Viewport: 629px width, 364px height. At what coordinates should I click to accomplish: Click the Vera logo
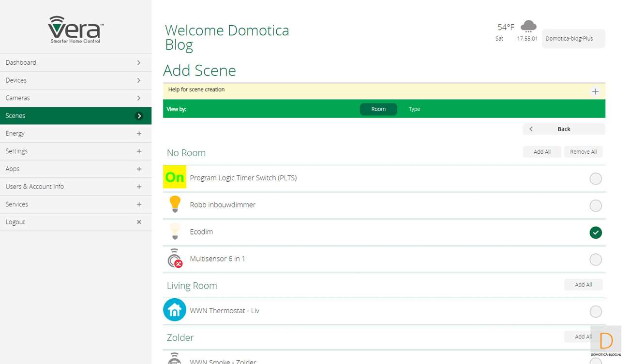point(75,29)
